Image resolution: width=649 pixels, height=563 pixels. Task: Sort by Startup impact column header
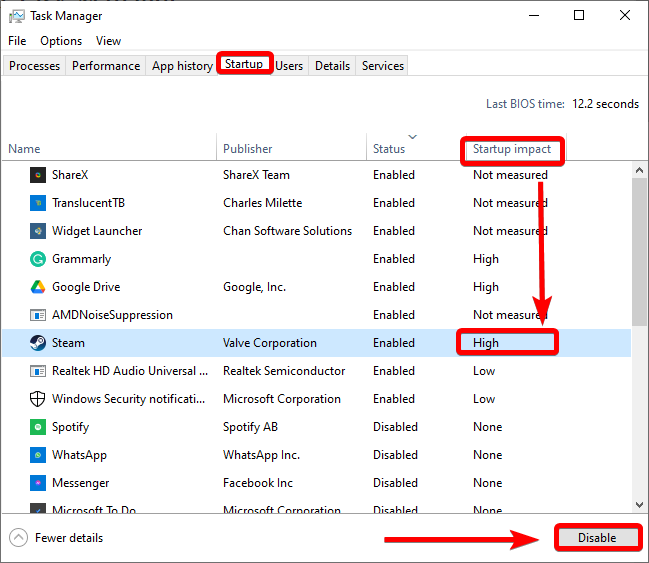point(512,149)
